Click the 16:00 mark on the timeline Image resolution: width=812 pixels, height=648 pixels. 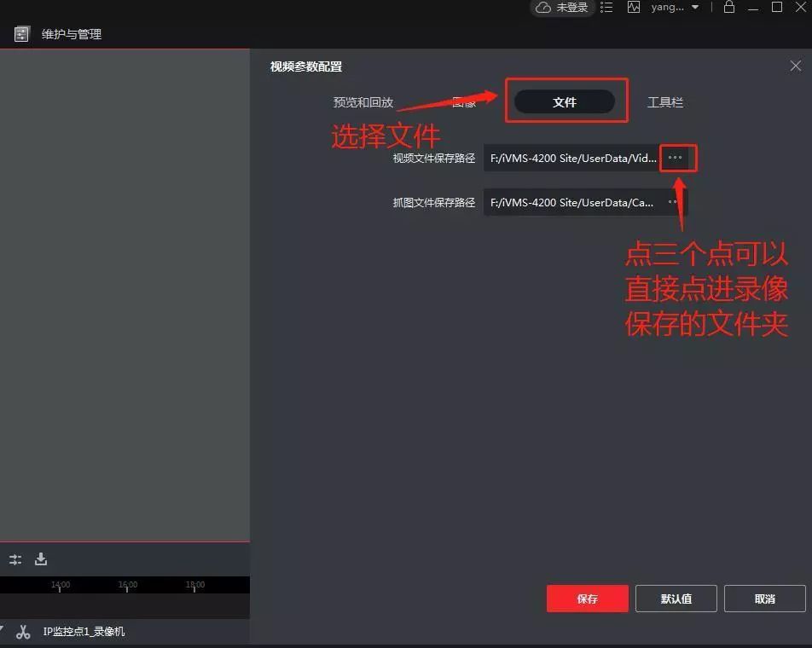(x=128, y=586)
